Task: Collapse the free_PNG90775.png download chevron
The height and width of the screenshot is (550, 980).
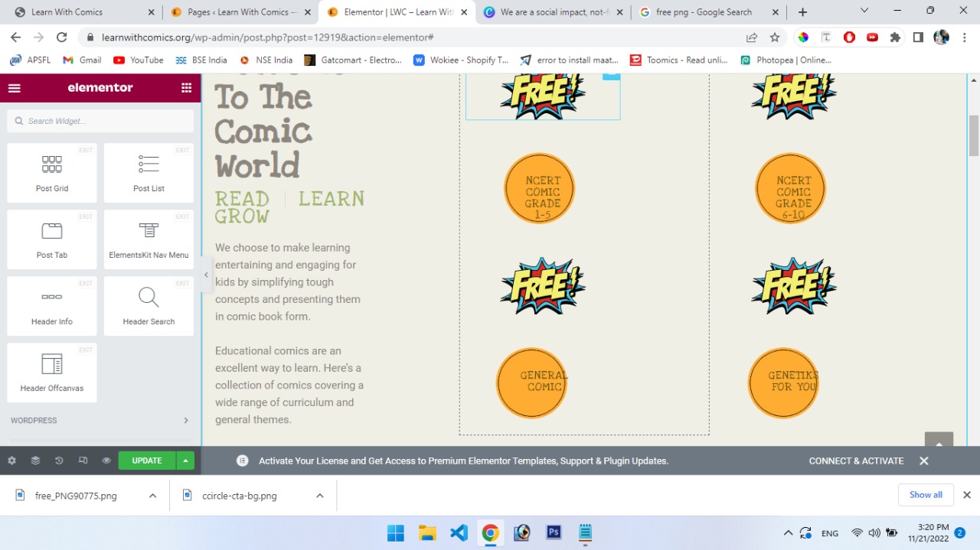Action: pos(152,495)
